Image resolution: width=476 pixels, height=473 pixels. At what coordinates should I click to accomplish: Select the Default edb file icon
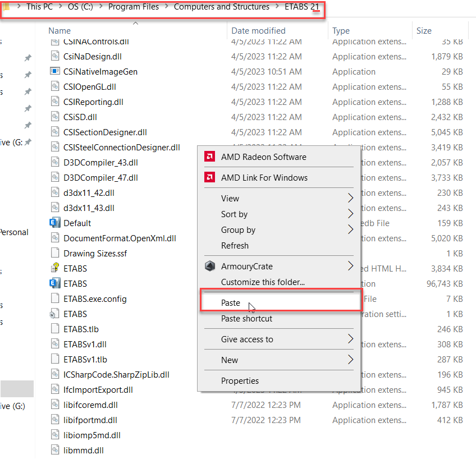[54, 223]
